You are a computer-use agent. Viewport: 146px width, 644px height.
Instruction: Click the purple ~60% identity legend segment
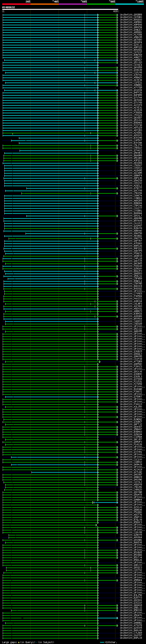point(73,4)
